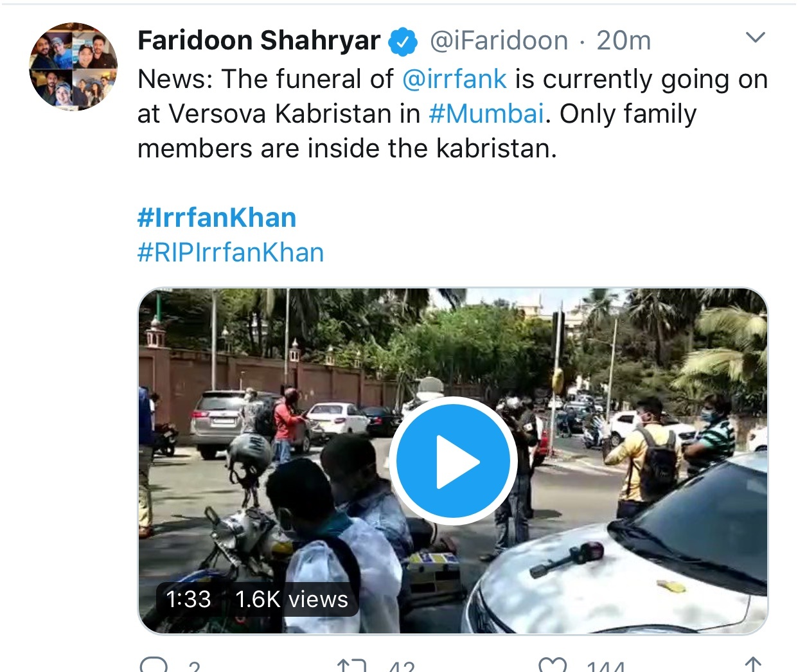The height and width of the screenshot is (672, 798).
Task: Click the 1:33 video duration label
Action: 188,599
